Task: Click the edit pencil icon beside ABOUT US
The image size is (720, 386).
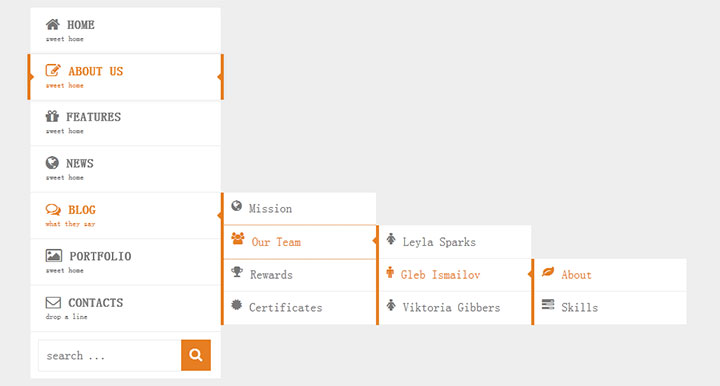Action: [53, 70]
